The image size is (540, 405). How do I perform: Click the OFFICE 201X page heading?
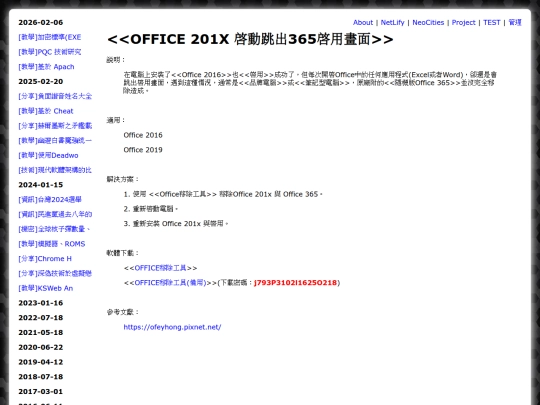250,39
